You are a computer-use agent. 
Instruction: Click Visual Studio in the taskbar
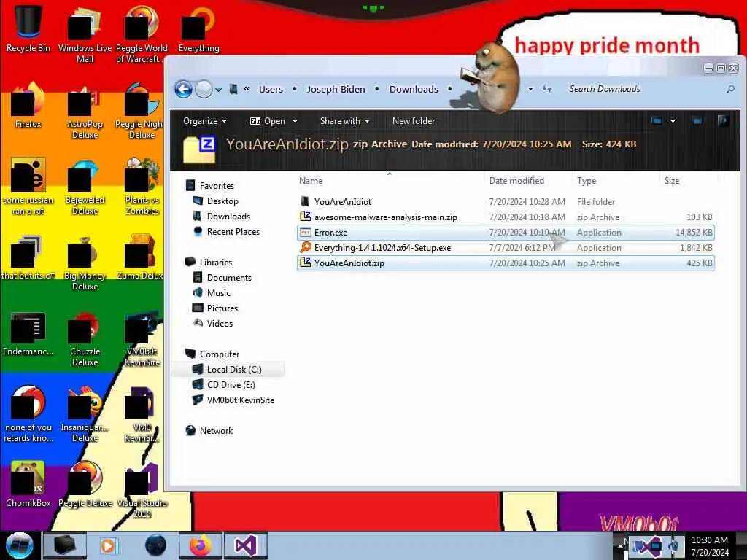[x=246, y=545]
